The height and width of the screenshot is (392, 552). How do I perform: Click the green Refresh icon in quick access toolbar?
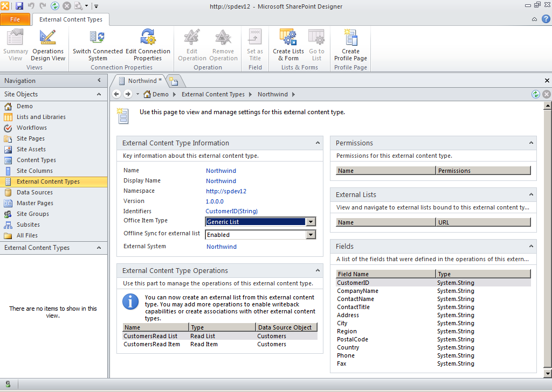coord(55,5)
